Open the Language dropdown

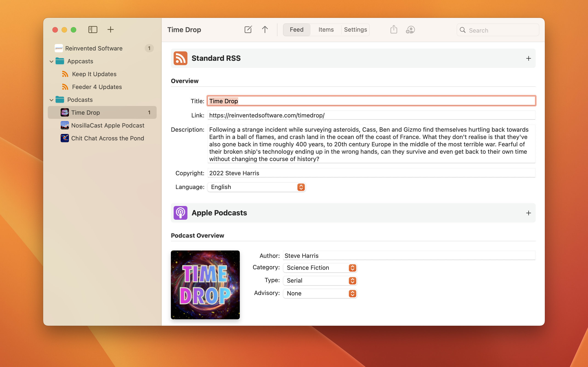click(x=256, y=187)
